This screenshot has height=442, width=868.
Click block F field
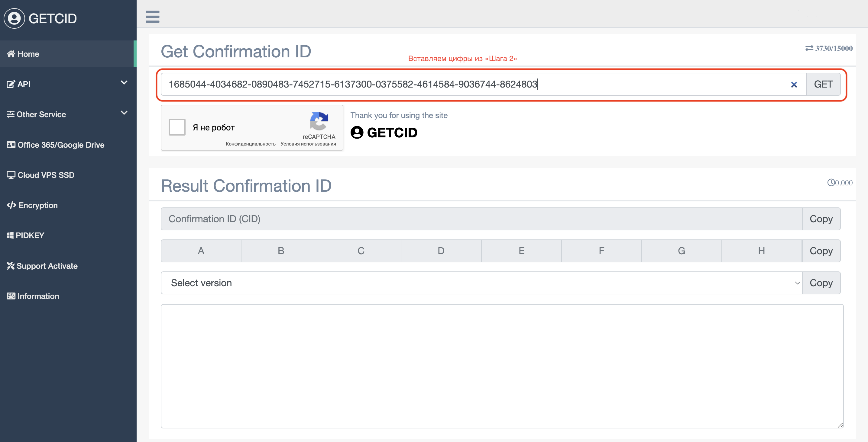[601, 251]
